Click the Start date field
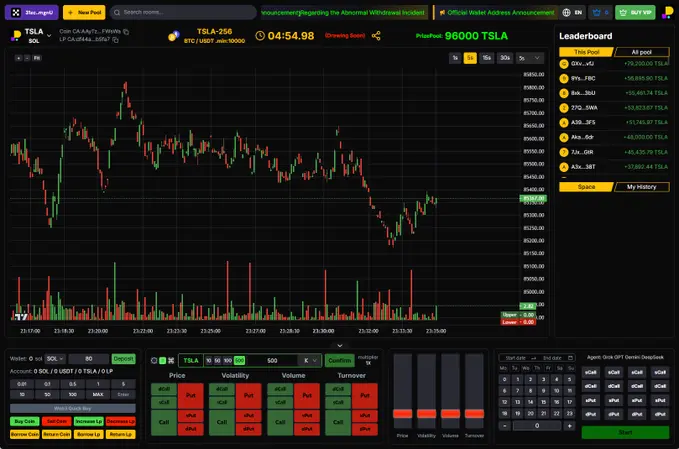 pyautogui.click(x=515, y=358)
